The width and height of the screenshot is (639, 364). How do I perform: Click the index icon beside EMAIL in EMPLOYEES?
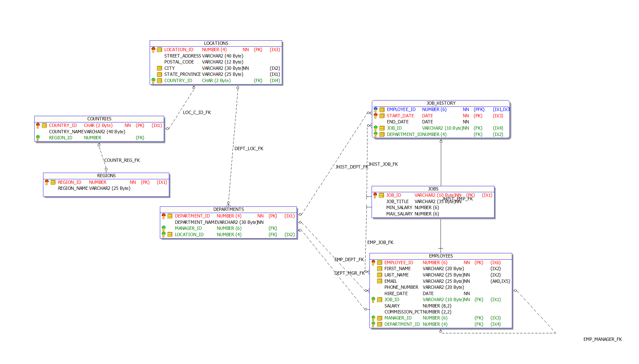pyautogui.click(x=379, y=281)
